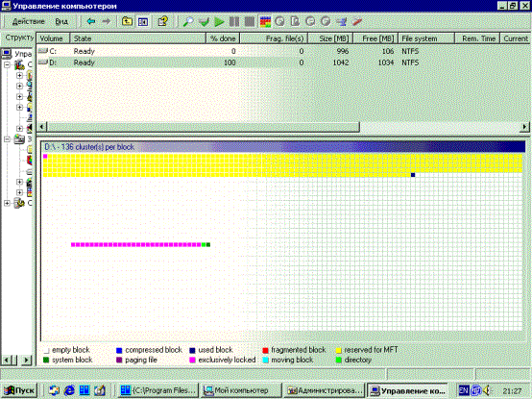Click C: drive icon in volume list
532x399 pixels.
(x=43, y=51)
